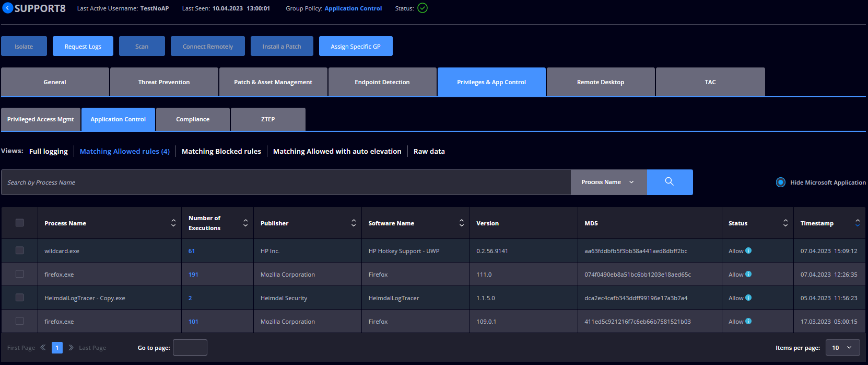
Task: Open executions count 61 for wildcard.exe
Action: pyautogui.click(x=192, y=251)
